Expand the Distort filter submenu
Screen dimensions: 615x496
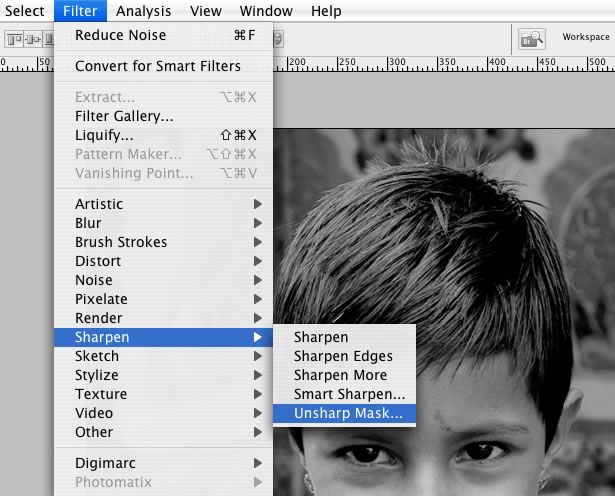coord(163,261)
